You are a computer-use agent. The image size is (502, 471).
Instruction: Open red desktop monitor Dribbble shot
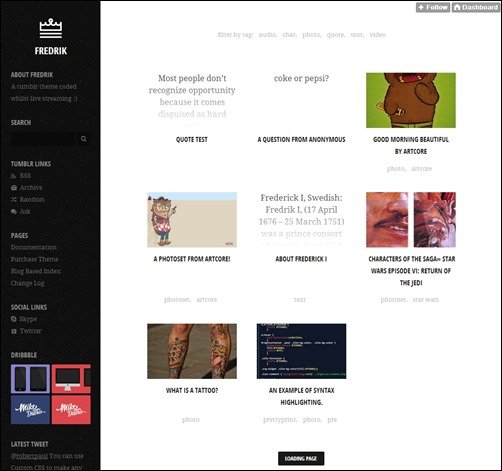coord(71,379)
